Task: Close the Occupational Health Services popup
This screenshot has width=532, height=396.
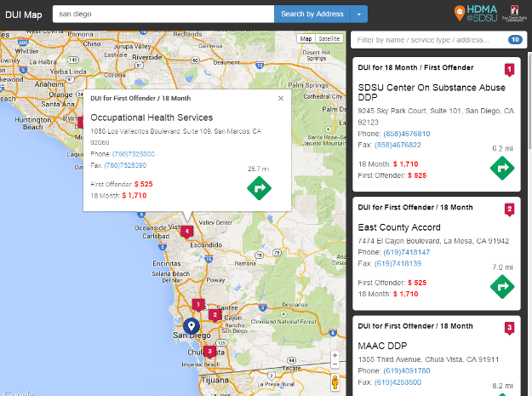Action: click(x=281, y=98)
